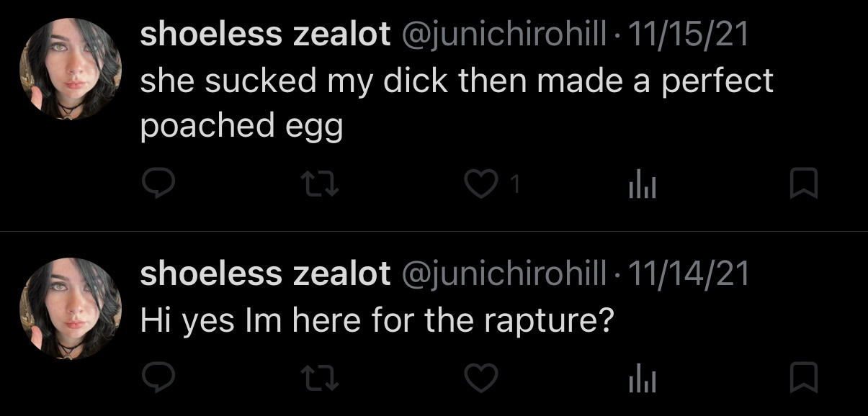The width and height of the screenshot is (868, 416).
Task: Open shoeless zealot name on bottom tweet
Action: coord(265,274)
